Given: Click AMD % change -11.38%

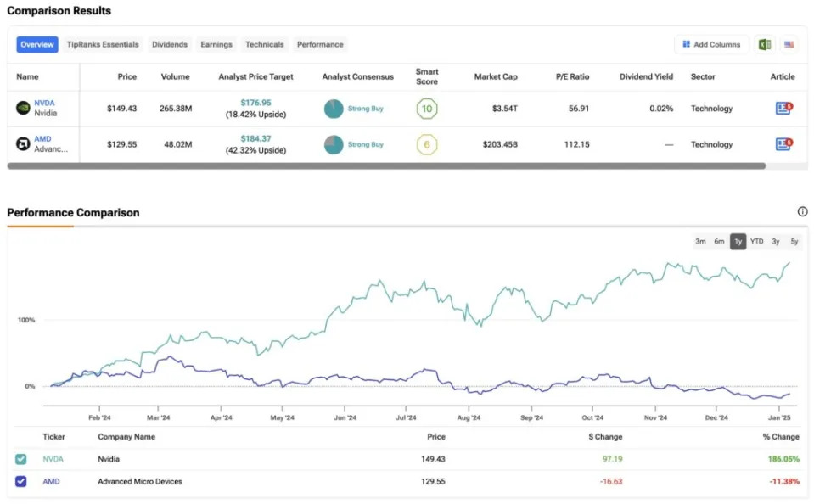Looking at the screenshot, I should click(784, 482).
